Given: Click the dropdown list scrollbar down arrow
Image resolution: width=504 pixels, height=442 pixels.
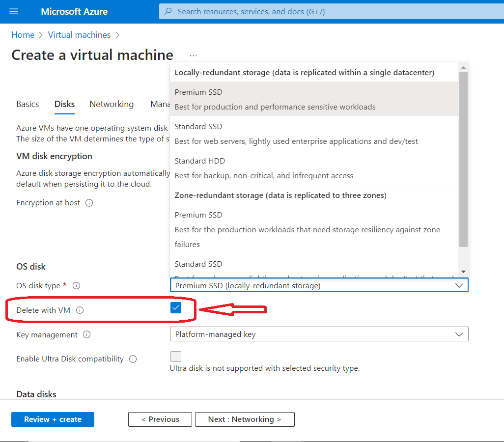Looking at the screenshot, I should click(463, 272).
